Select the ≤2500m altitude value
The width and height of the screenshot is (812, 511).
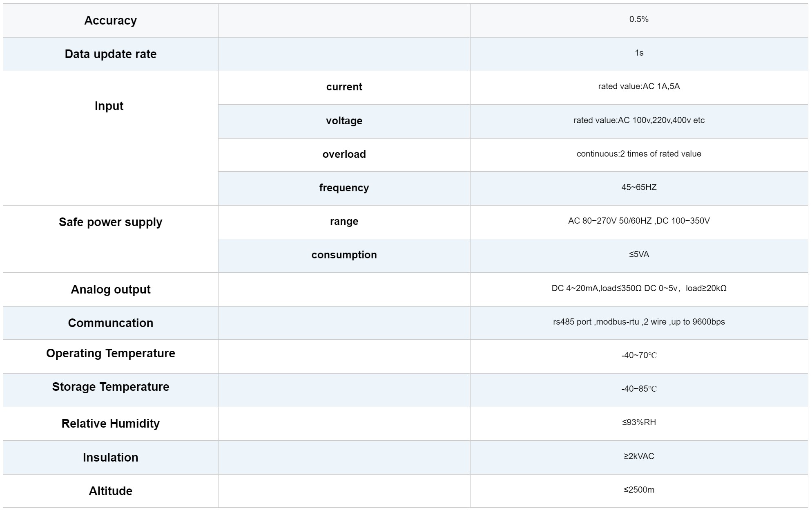(x=638, y=490)
